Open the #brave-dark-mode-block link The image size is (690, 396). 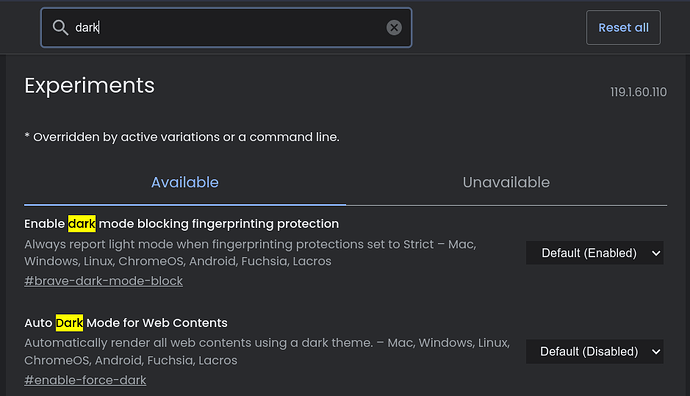point(103,281)
